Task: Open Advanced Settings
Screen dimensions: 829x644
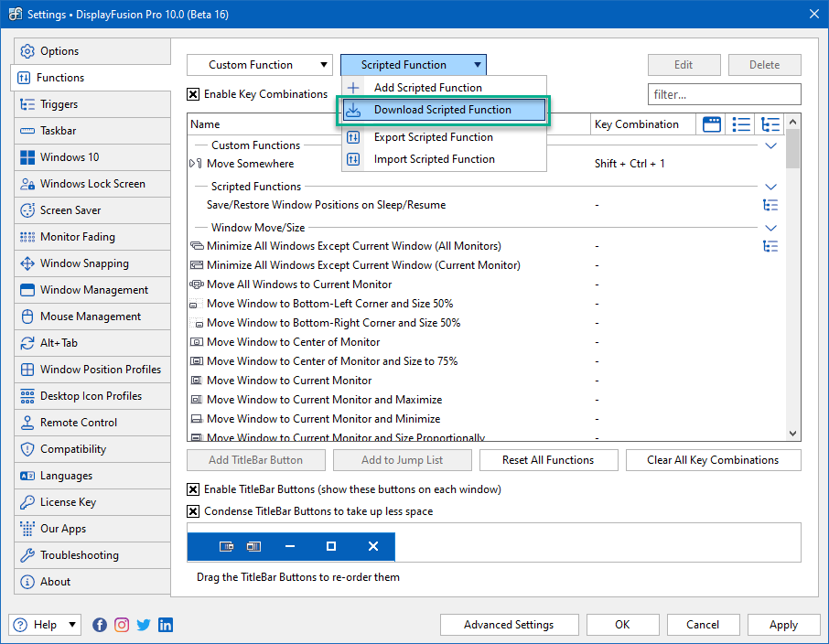Action: pyautogui.click(x=509, y=625)
